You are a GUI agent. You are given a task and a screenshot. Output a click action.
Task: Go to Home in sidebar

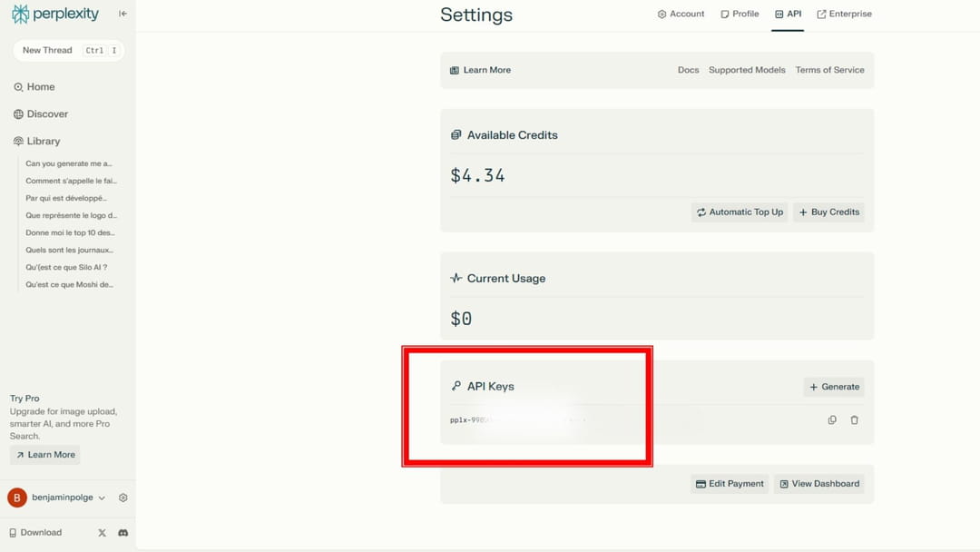pyautogui.click(x=34, y=87)
